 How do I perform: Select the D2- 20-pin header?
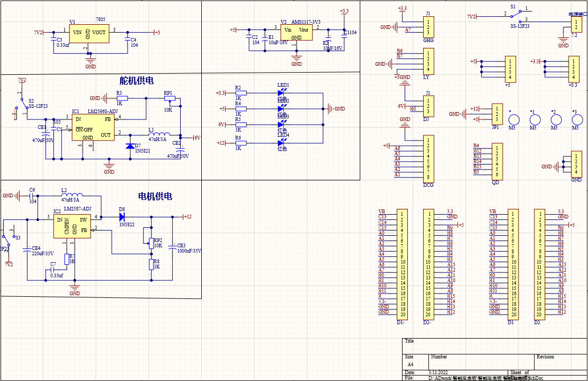click(x=428, y=264)
